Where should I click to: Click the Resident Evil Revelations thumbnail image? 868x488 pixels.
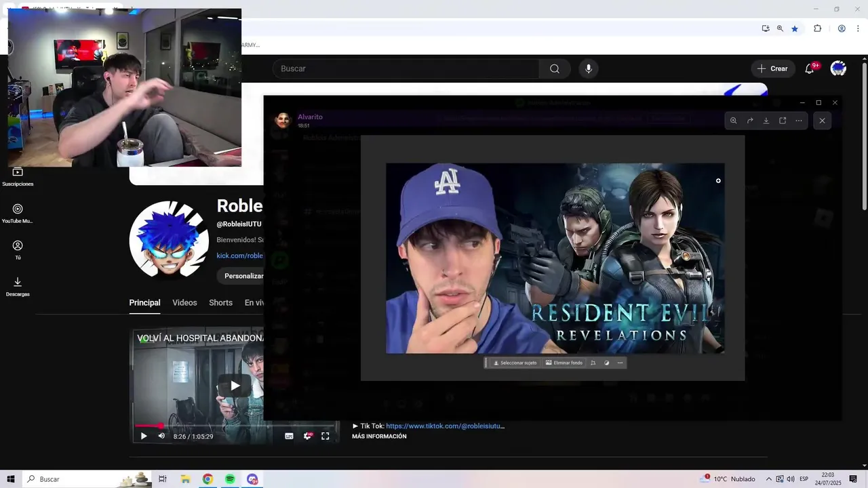point(555,258)
